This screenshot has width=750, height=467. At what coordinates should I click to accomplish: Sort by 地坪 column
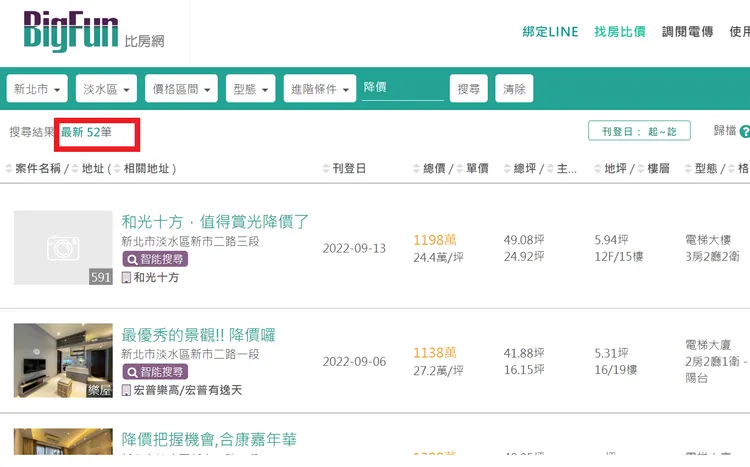611,168
